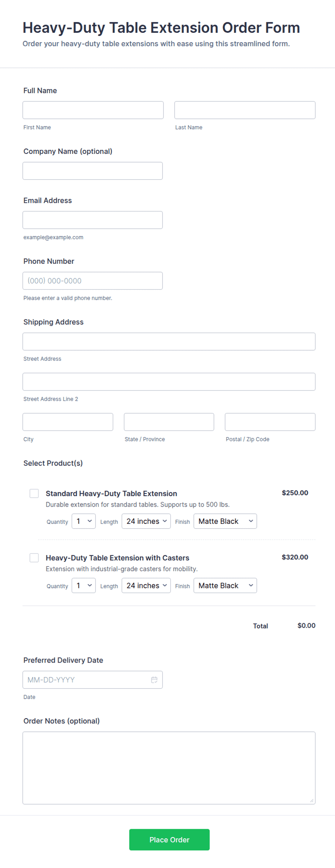Click the City input field

click(x=68, y=422)
